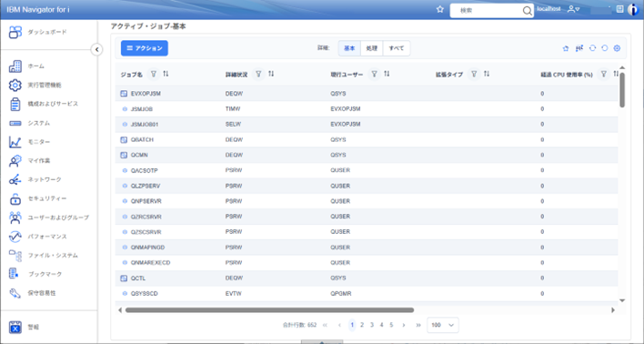Open the user account dropdown in header
Image resolution: width=644 pixels, height=344 pixels.
pyautogui.click(x=573, y=9)
